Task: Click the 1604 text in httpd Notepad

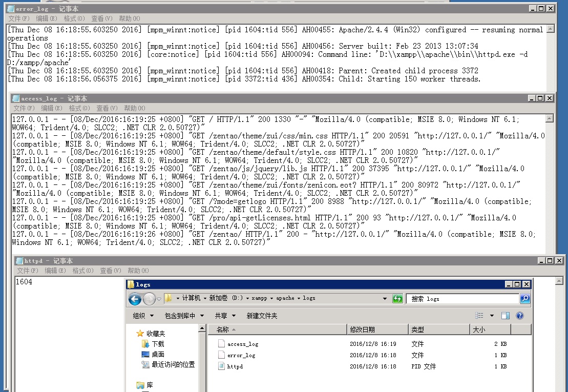Action: click(24, 282)
